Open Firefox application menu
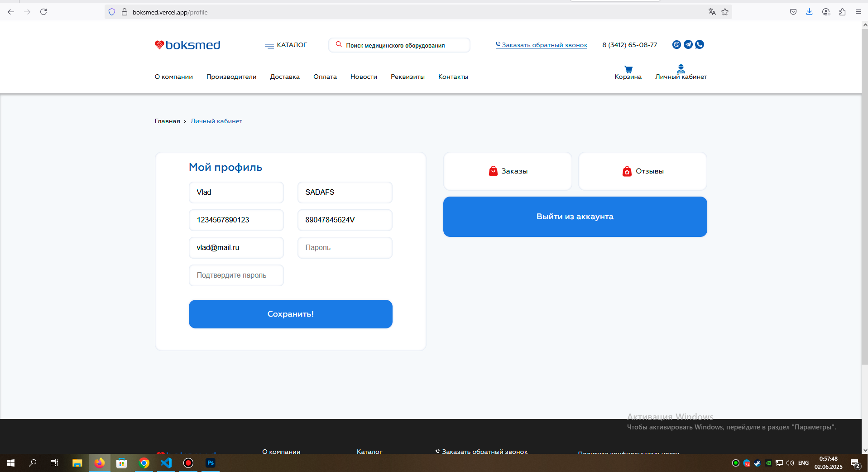Viewport: 868px width, 472px height. tap(858, 12)
